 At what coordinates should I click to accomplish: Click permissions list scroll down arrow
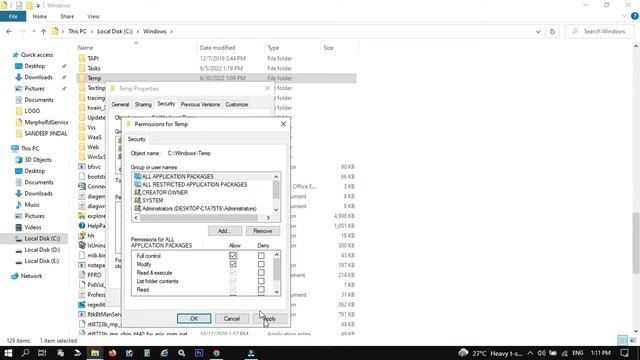coord(276,291)
